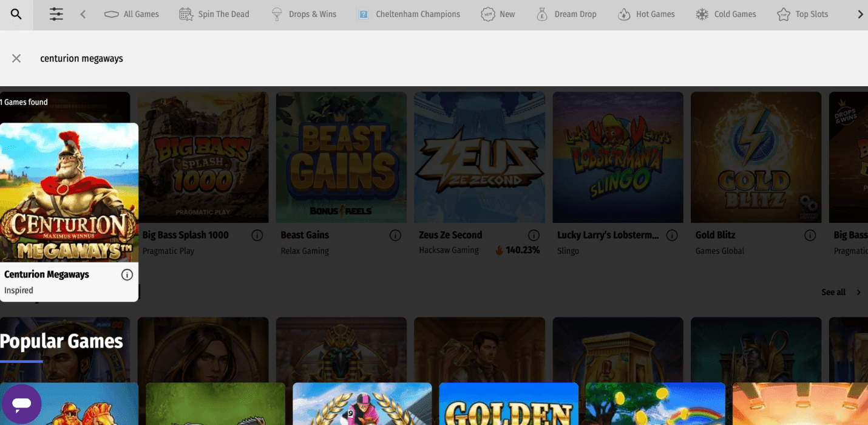View info icon for Zeus Ze Second
The image size is (868, 425).
534,236
